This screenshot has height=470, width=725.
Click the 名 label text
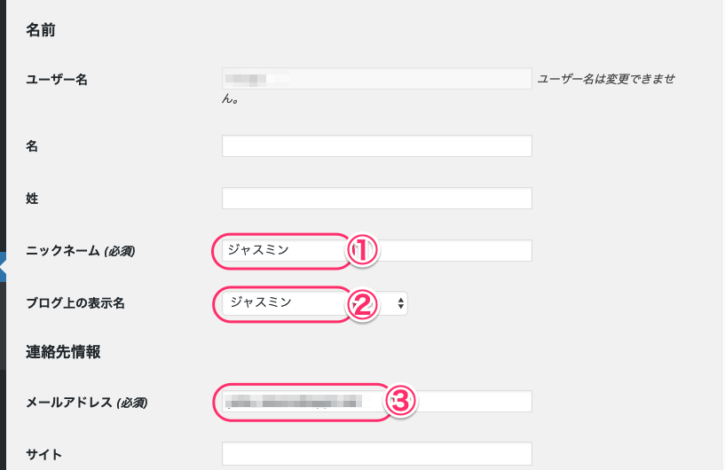[x=31, y=146]
